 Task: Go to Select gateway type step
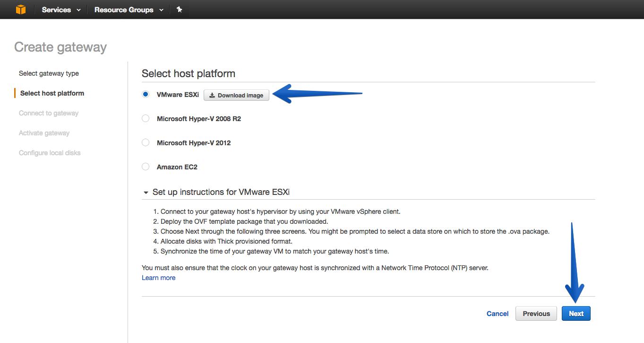(49, 73)
